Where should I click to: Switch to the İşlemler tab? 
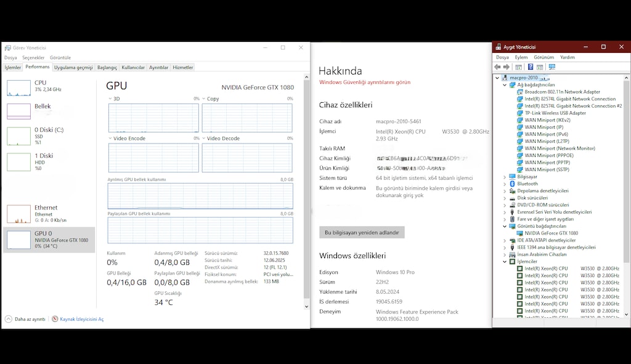(12, 68)
